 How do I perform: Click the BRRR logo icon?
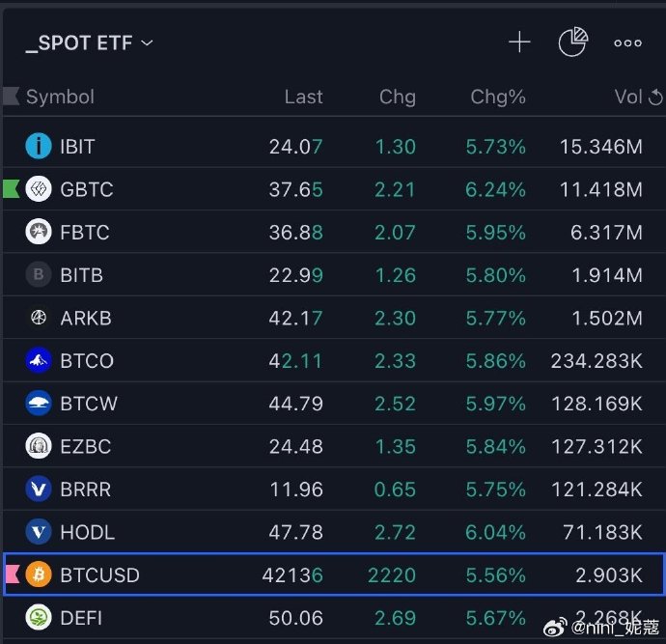(39, 489)
